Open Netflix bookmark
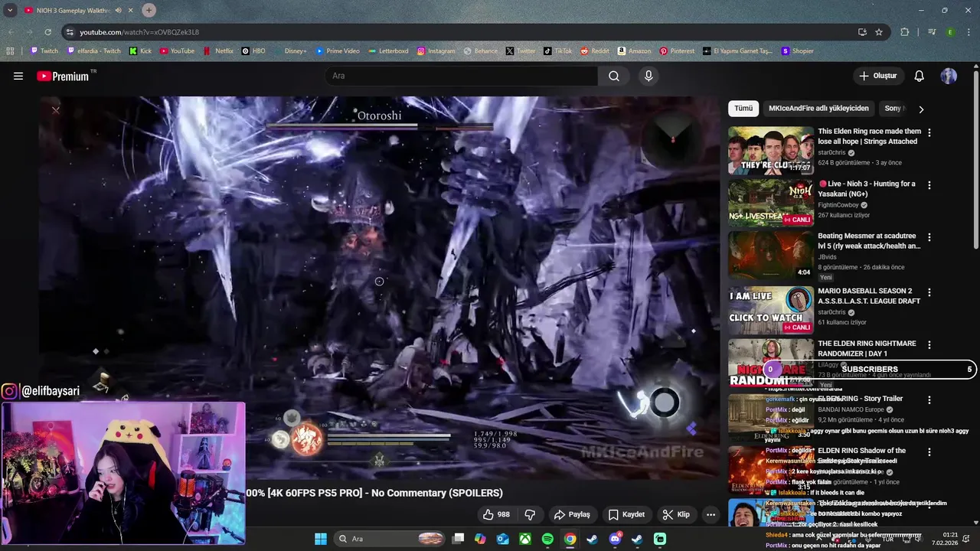980x551 pixels. (x=218, y=51)
